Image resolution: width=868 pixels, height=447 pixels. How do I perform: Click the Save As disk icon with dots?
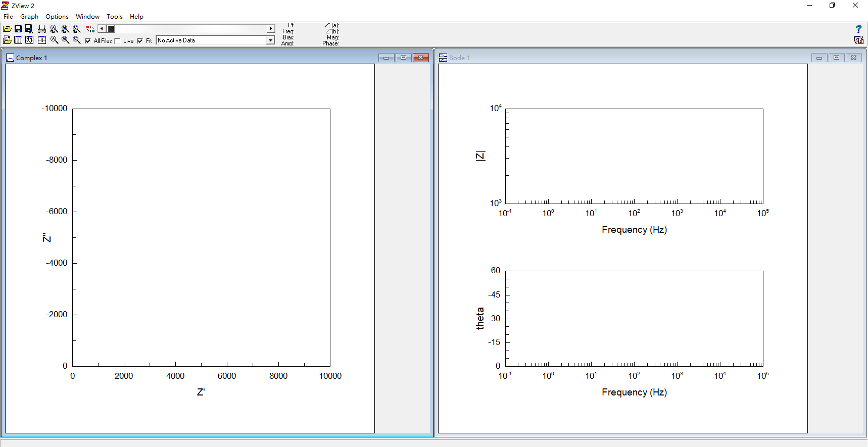pos(29,29)
